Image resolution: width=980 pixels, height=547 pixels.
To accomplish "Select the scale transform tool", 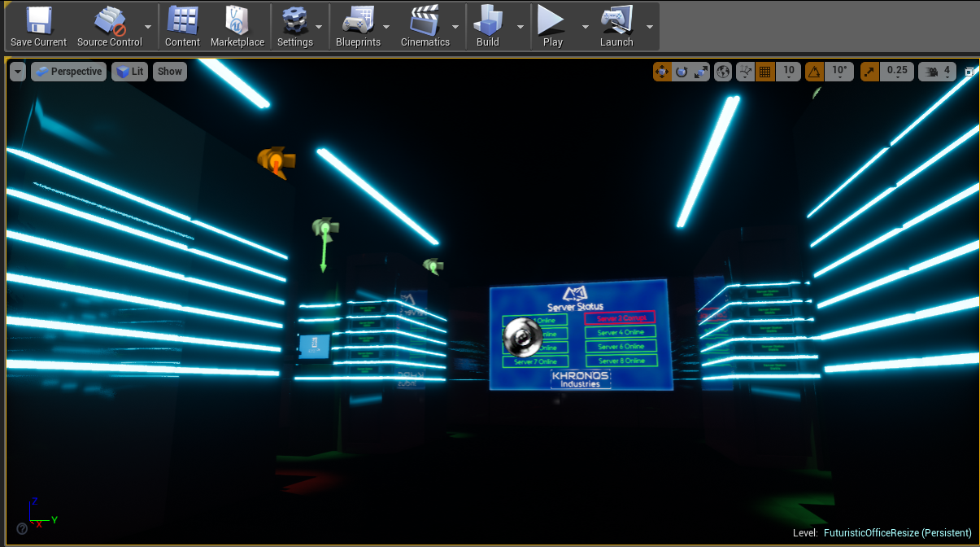I will click(700, 72).
